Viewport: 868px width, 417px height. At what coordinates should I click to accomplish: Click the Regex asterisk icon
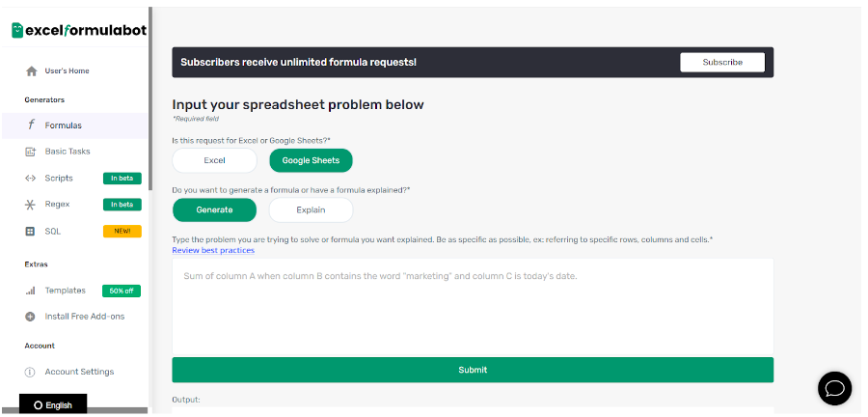31,205
